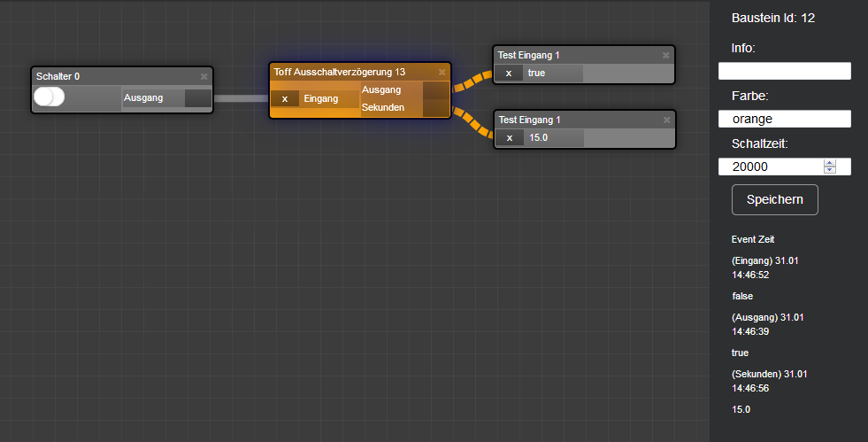Increase Schaltzeit with the up arrow
The width and height of the screenshot is (868, 442).
[x=829, y=163]
